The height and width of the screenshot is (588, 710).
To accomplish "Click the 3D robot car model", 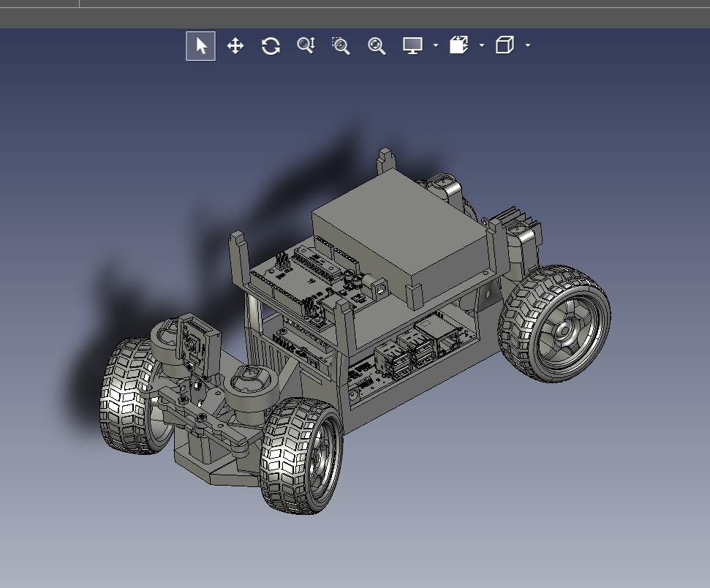I will 355,331.
